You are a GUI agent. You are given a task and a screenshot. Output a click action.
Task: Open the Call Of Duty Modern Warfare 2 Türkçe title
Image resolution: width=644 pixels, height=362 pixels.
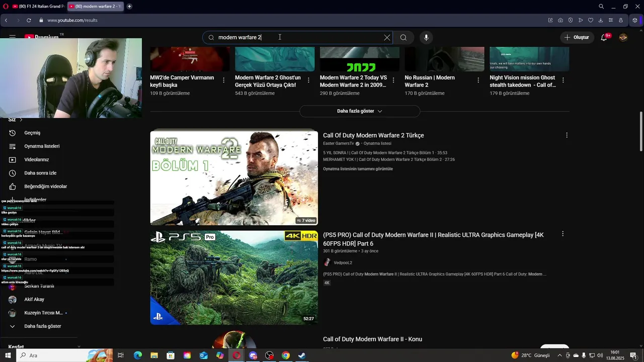click(x=373, y=135)
